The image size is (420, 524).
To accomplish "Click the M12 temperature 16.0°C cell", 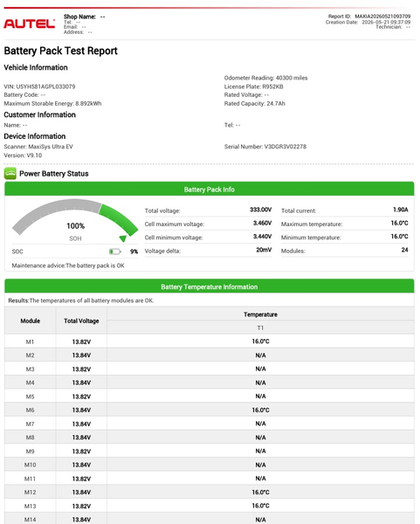I will pyautogui.click(x=260, y=493).
